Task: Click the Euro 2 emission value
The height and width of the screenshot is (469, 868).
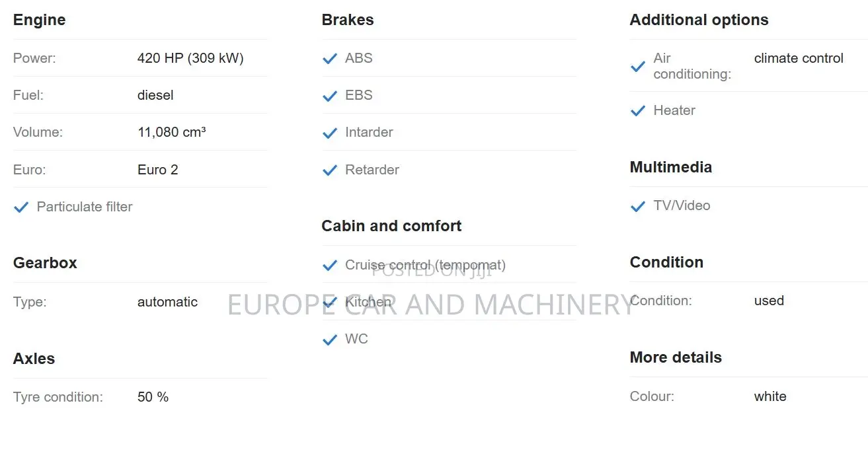Action: pos(158,170)
